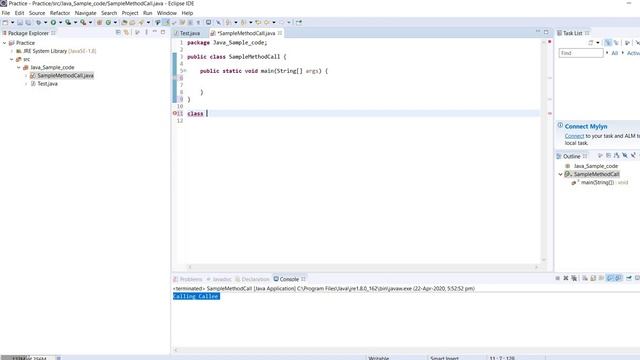The height and width of the screenshot is (360, 640).
Task: Click the New Java Package toolbar icon
Action: click(99, 22)
